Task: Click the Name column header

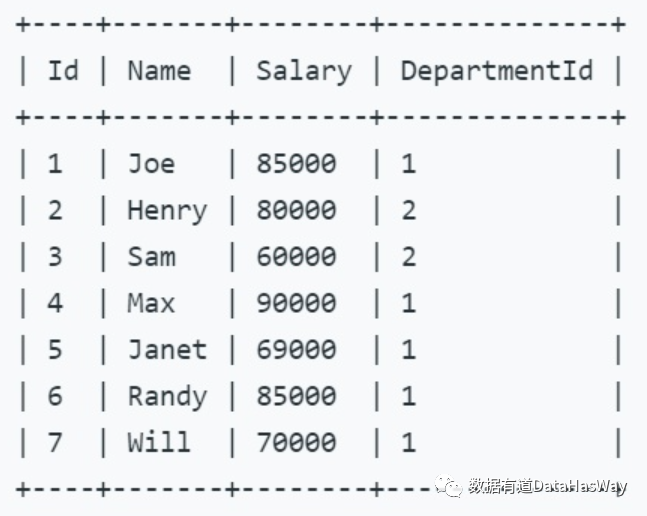Action: (x=158, y=71)
